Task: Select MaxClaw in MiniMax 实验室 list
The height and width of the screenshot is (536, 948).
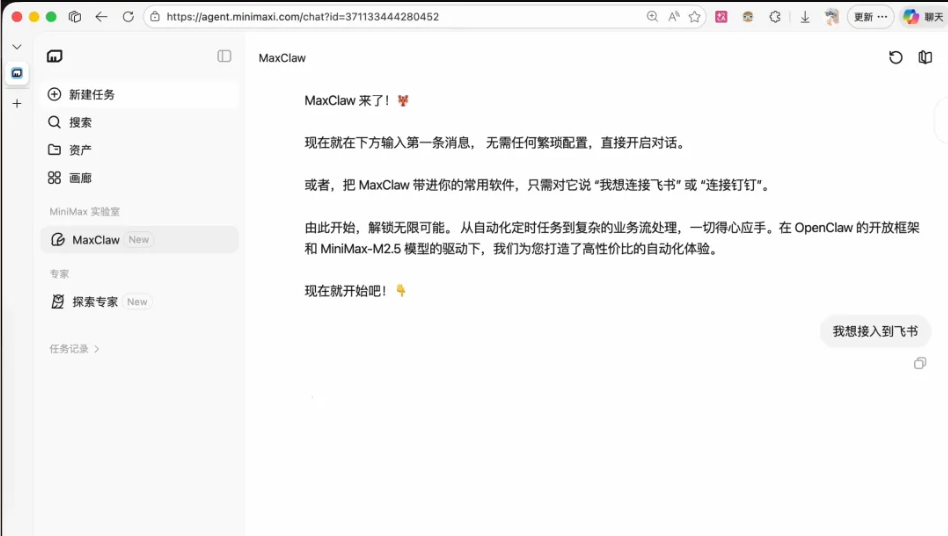Action: [x=96, y=240]
